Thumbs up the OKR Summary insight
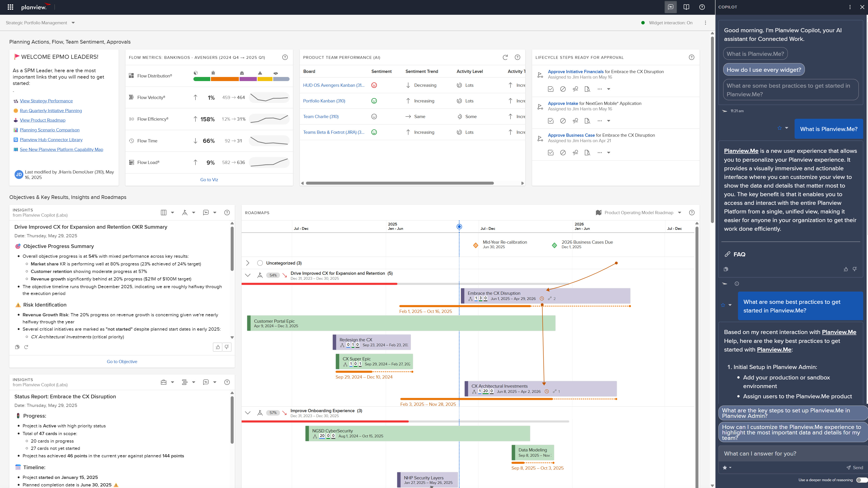The image size is (868, 488). pos(218,347)
